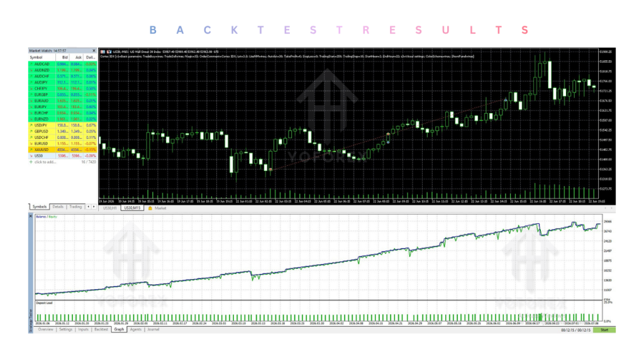Click the 2026.01.06 date on equity graph axis

[42, 324]
